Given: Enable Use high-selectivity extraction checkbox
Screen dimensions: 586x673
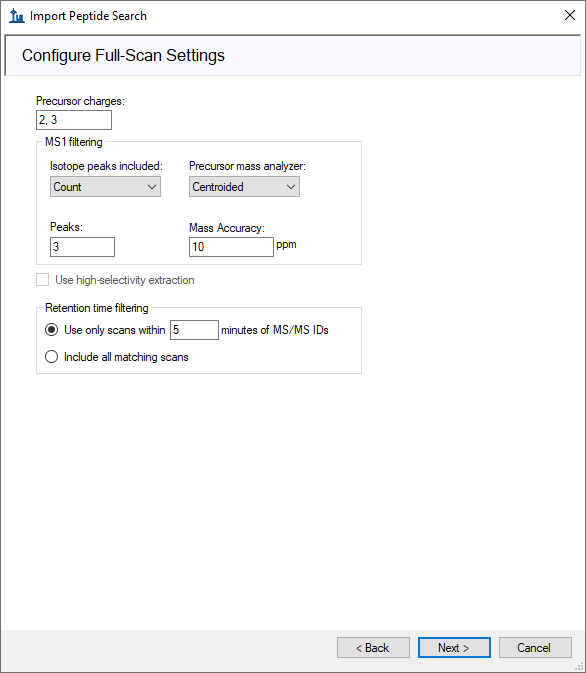Looking at the screenshot, I should pos(43,280).
